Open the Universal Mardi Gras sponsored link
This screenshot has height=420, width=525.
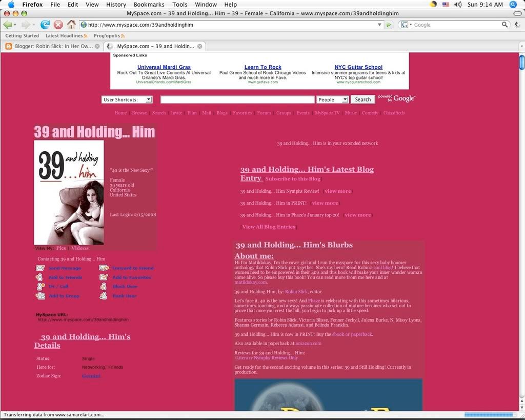(164, 67)
